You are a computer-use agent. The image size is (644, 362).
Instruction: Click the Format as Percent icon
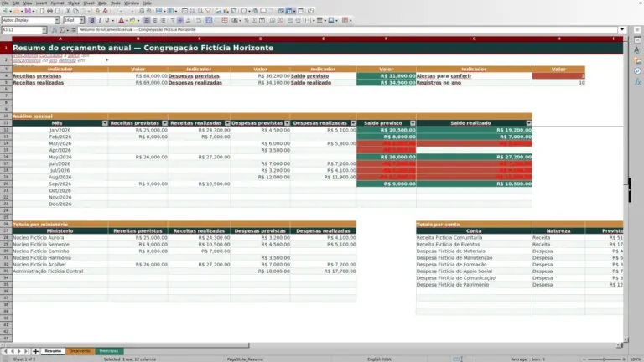coord(247,20)
